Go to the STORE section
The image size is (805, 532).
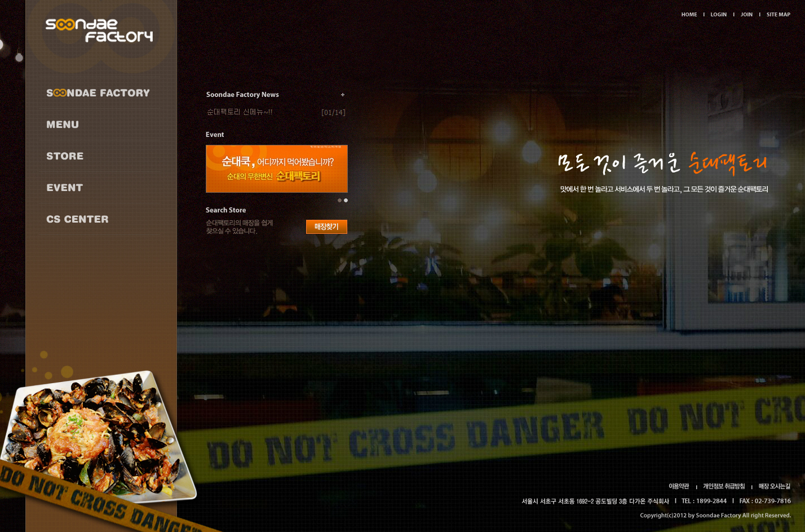pos(65,156)
